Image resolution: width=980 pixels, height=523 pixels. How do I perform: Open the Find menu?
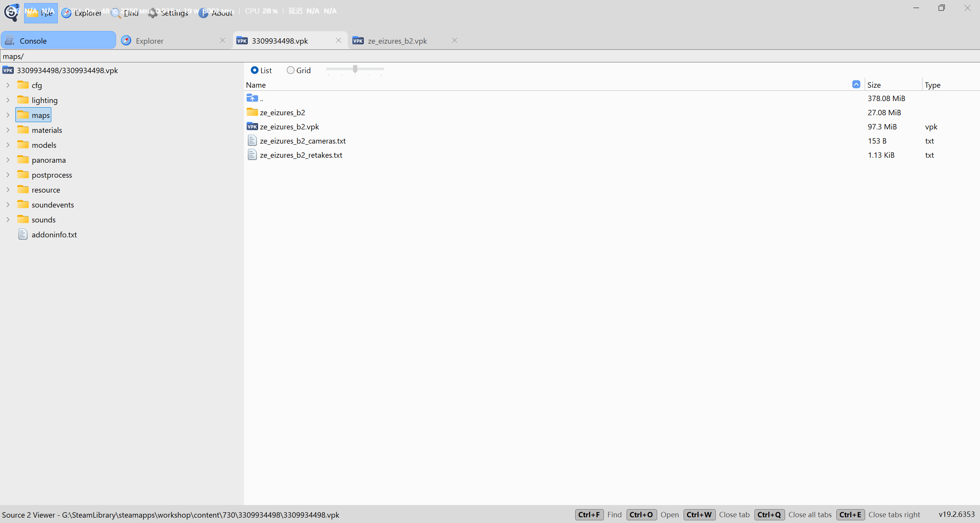125,13
